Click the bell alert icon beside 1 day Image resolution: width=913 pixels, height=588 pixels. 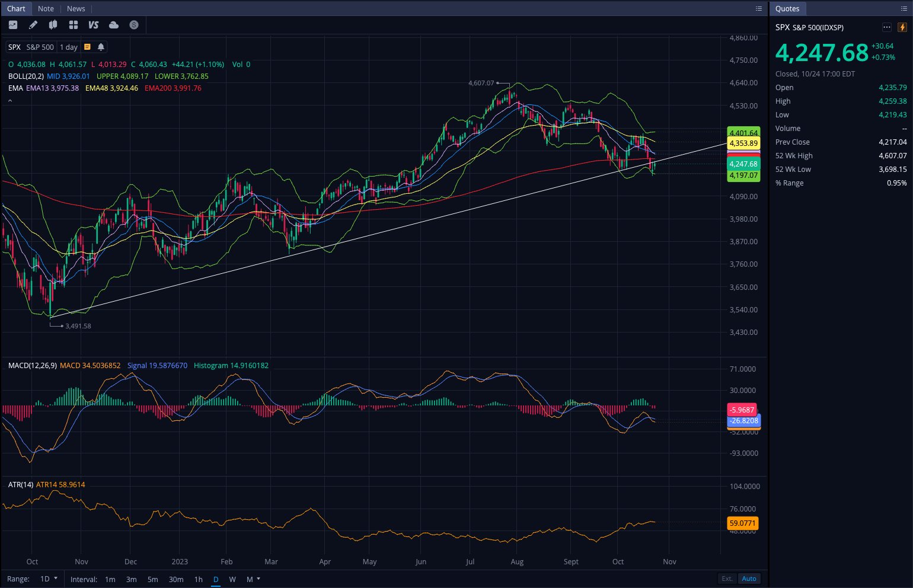[101, 47]
